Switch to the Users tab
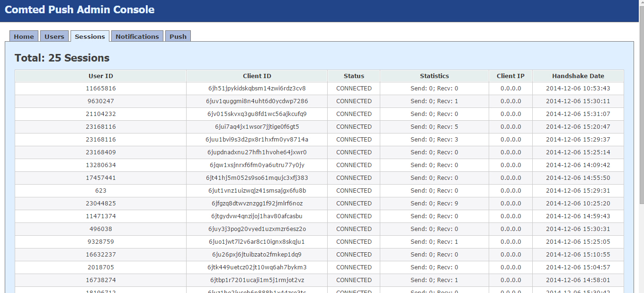644x293 pixels. click(x=54, y=36)
